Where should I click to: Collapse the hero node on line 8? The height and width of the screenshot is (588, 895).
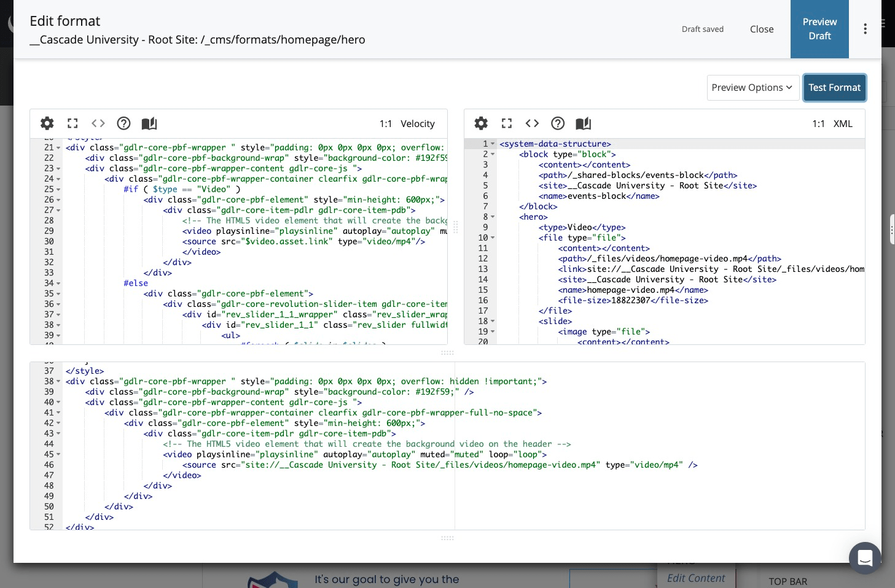(493, 217)
